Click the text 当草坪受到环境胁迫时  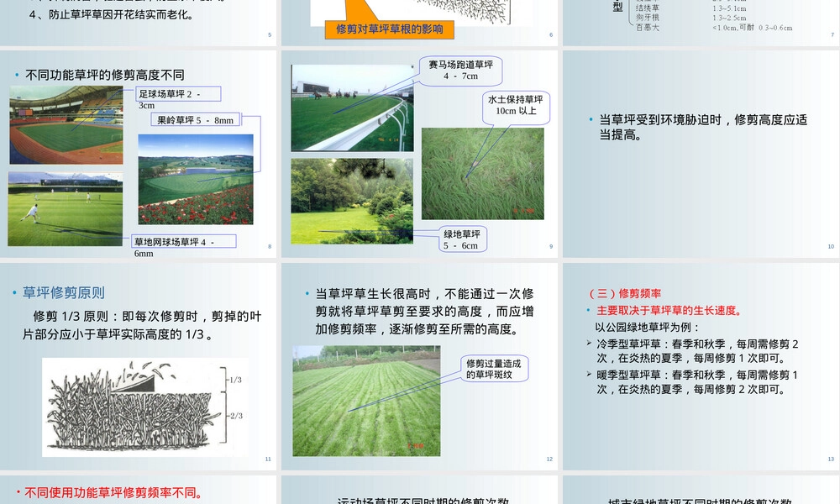pos(660,119)
